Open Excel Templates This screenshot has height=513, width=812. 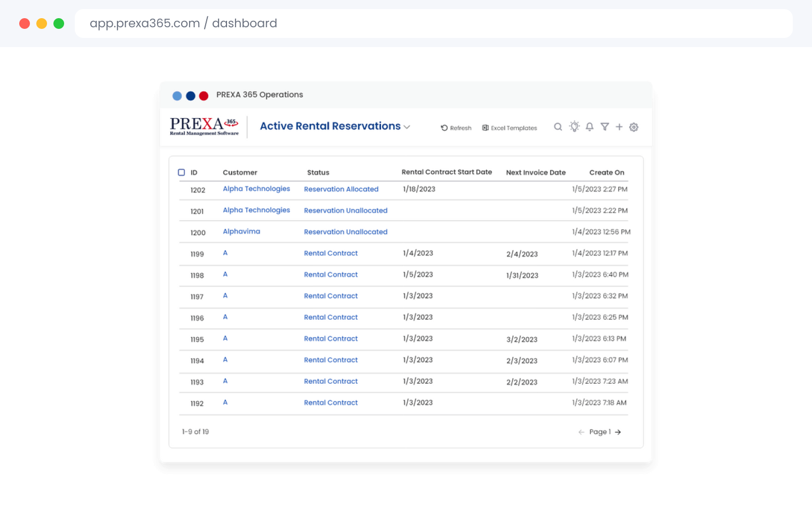pyautogui.click(x=510, y=128)
